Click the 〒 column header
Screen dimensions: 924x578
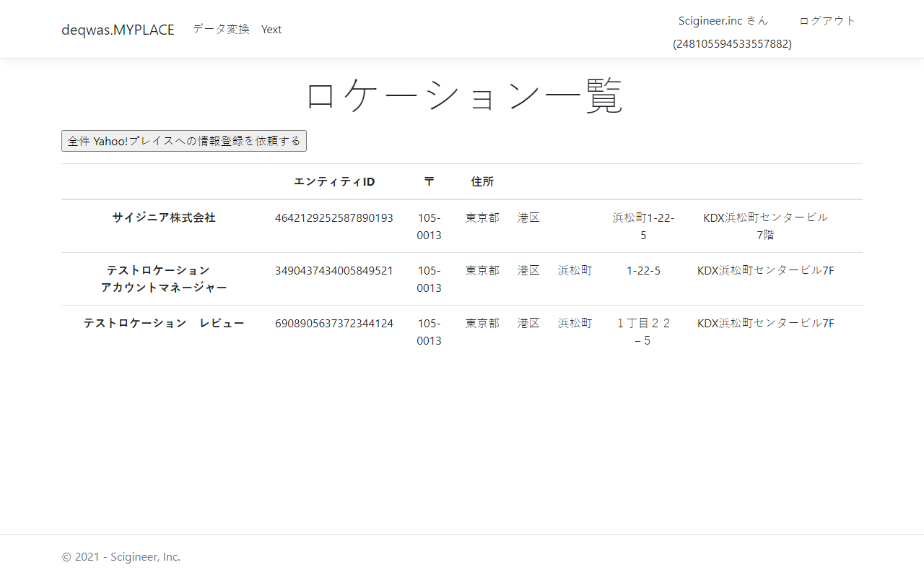pos(429,181)
